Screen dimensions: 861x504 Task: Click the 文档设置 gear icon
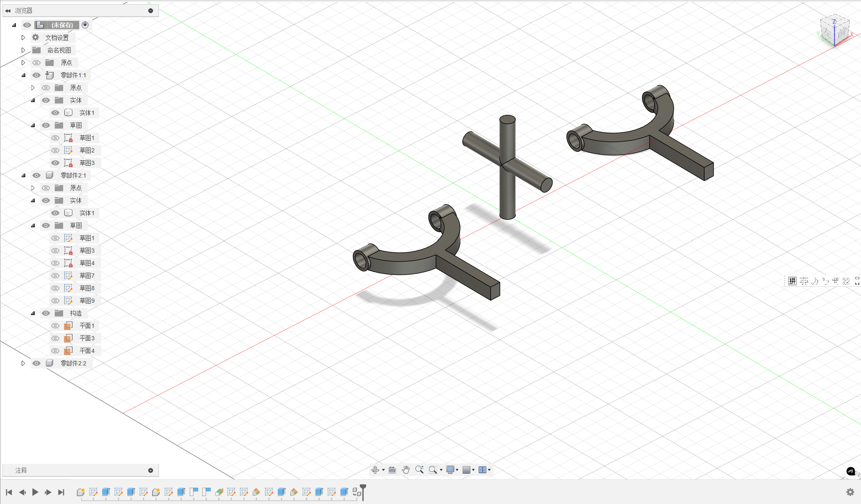36,38
